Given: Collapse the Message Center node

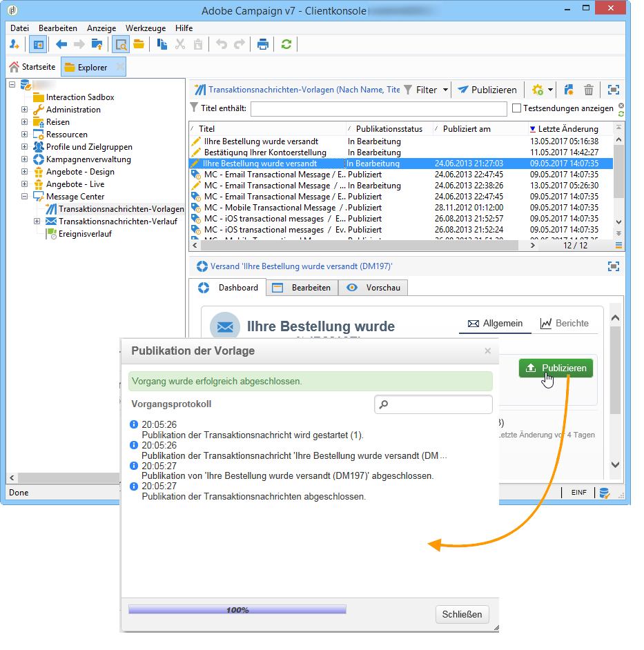Looking at the screenshot, I should [x=24, y=197].
